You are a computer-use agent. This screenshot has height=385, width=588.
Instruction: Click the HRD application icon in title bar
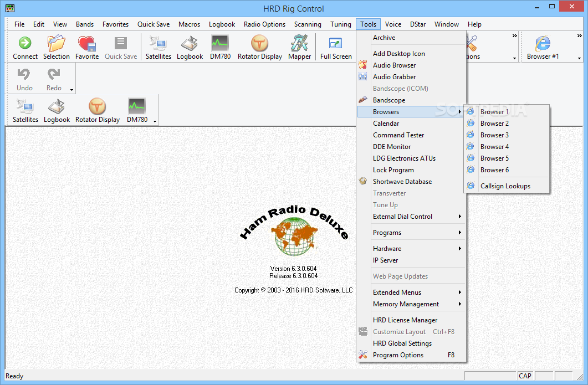[10, 8]
